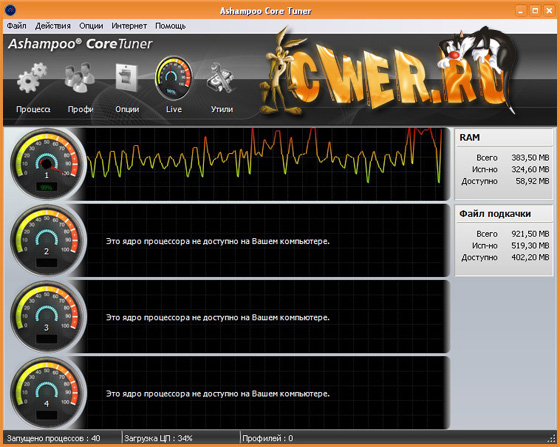This screenshot has width=560, height=447.
Task: Click the core 2 unavailable message
Action: point(218,241)
